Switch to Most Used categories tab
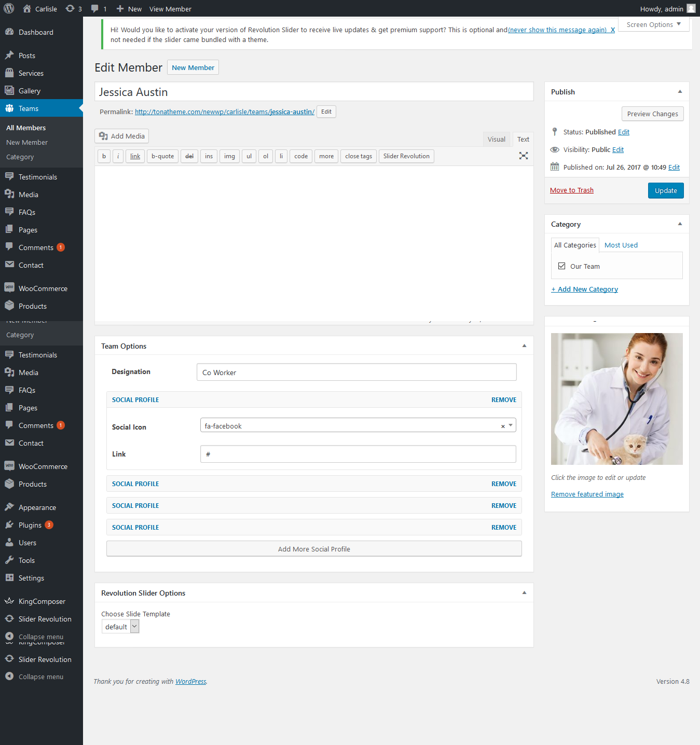Image resolution: width=700 pixels, height=745 pixels. pos(621,245)
